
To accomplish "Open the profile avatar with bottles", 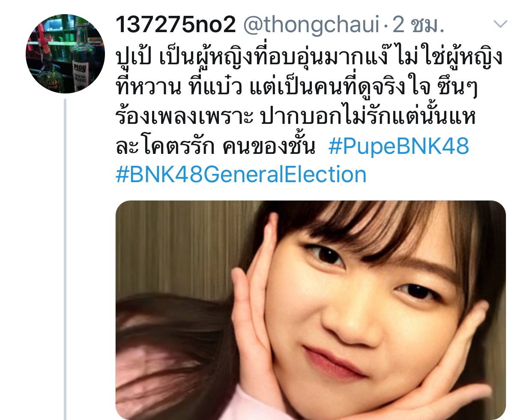I will coord(66,54).
